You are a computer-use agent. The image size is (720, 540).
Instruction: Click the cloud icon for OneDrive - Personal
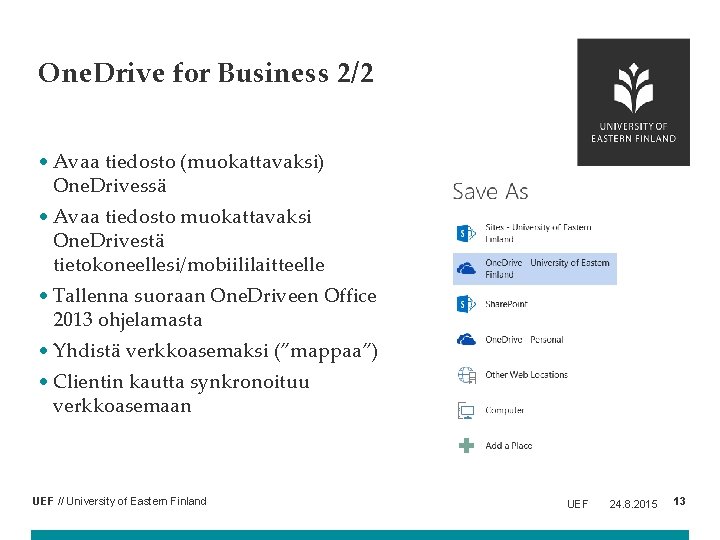pyautogui.click(x=466, y=339)
